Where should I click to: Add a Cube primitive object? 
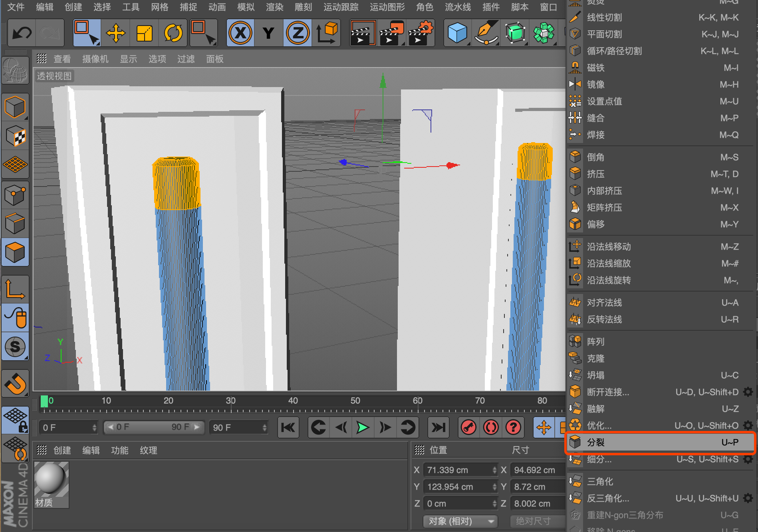457,33
